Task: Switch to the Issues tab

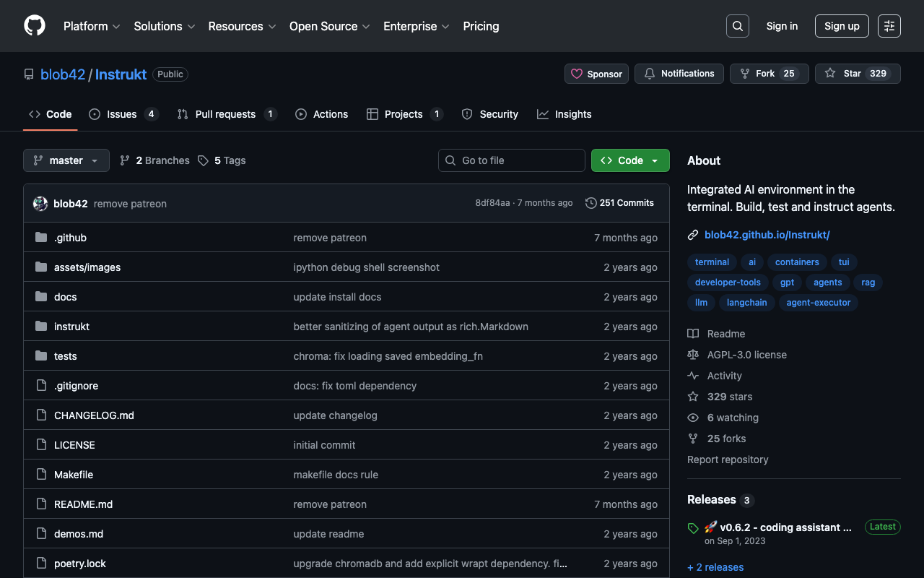Action: pyautogui.click(x=122, y=114)
